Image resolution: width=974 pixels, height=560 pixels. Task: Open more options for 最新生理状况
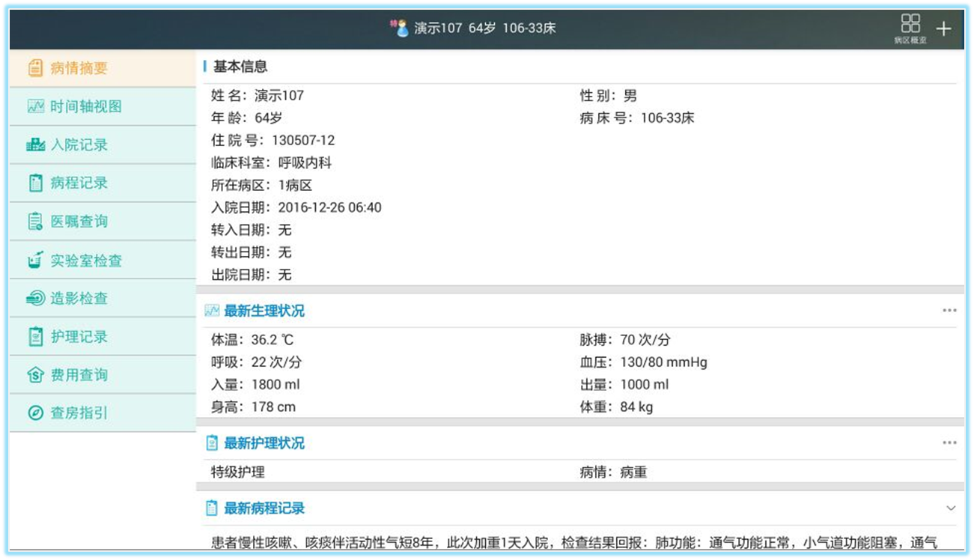click(x=949, y=311)
